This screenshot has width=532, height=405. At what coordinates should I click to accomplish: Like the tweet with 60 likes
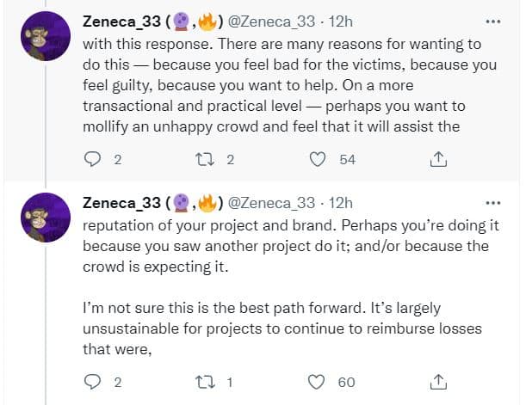[316, 382]
